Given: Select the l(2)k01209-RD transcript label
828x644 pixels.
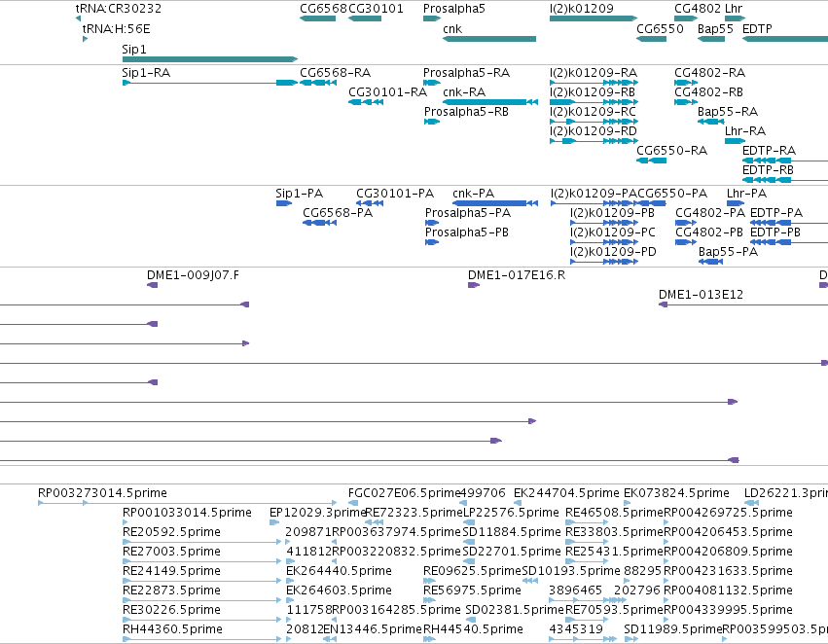Looking at the screenshot, I should (x=594, y=131).
